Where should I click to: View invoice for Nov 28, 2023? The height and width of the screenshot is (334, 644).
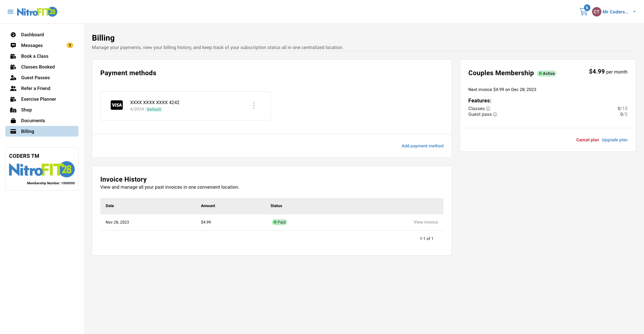click(426, 222)
